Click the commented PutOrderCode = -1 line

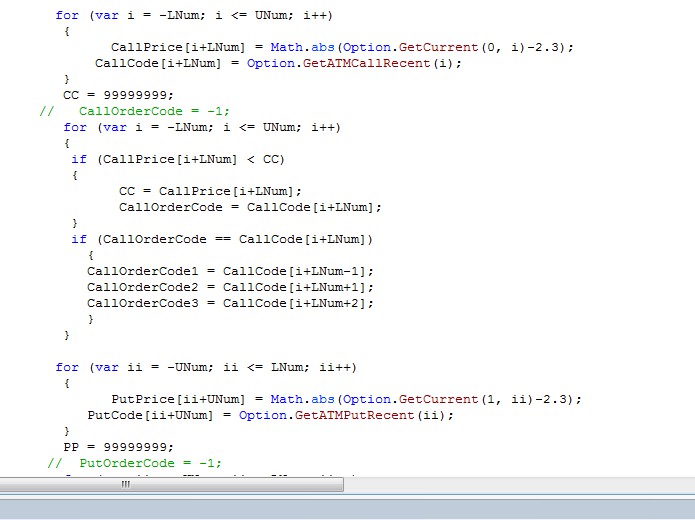150,463
